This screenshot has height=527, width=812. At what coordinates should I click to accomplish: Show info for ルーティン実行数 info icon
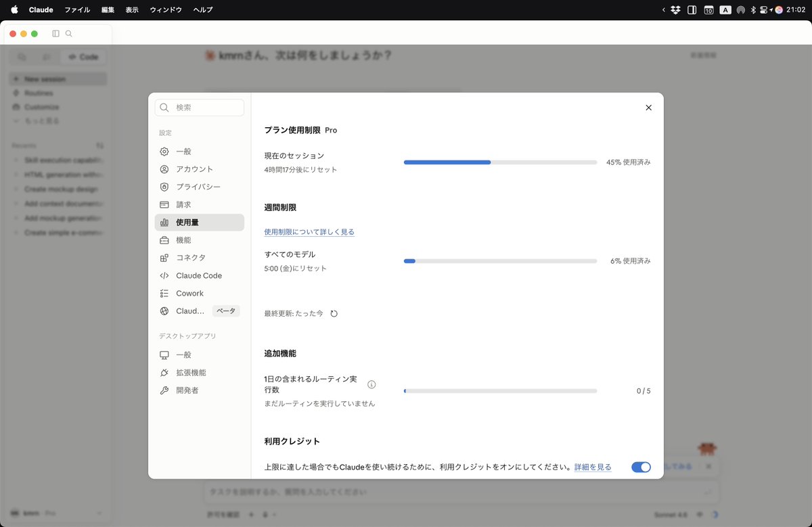(x=371, y=384)
